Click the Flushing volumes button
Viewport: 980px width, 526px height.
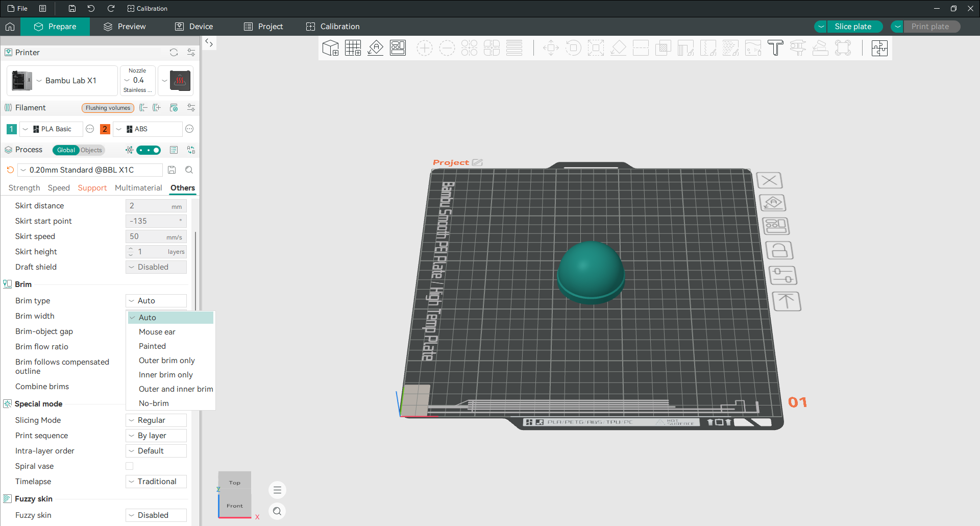(108, 108)
